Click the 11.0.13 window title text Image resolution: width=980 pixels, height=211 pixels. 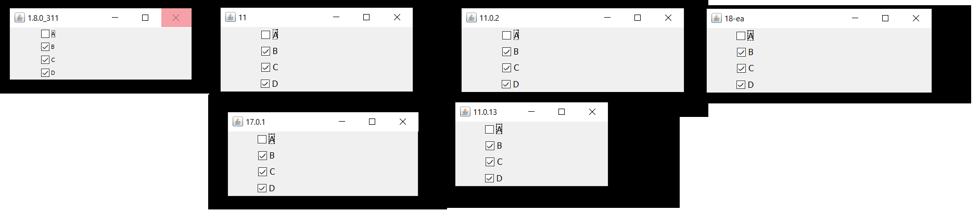(485, 112)
